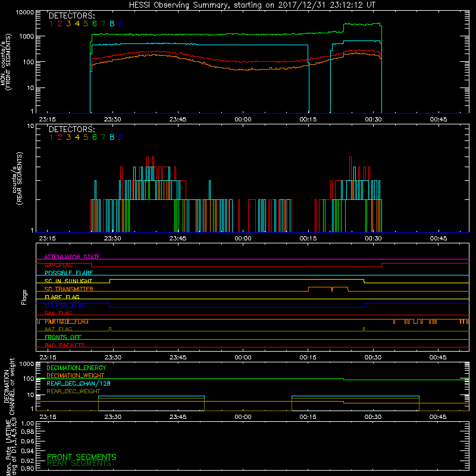Click the Flags y-axis title

(24, 297)
